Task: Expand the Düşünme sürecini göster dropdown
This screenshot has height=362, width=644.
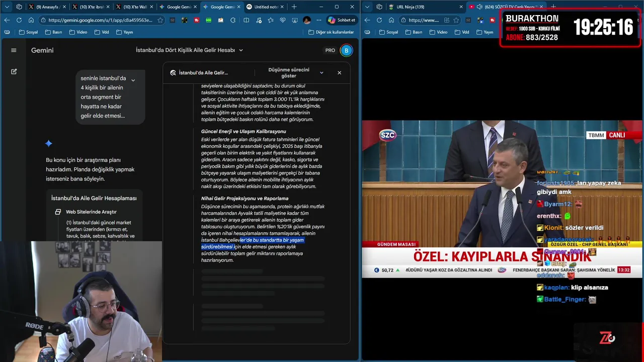Action: point(321,72)
